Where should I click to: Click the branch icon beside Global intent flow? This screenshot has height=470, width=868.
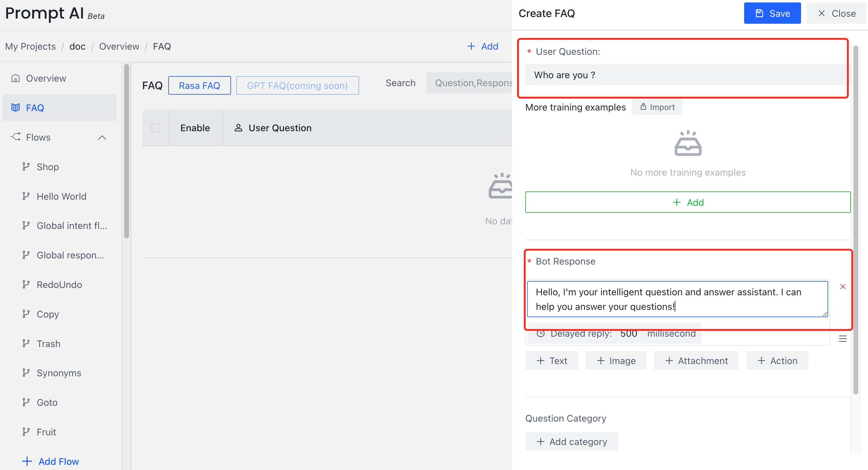click(x=26, y=225)
